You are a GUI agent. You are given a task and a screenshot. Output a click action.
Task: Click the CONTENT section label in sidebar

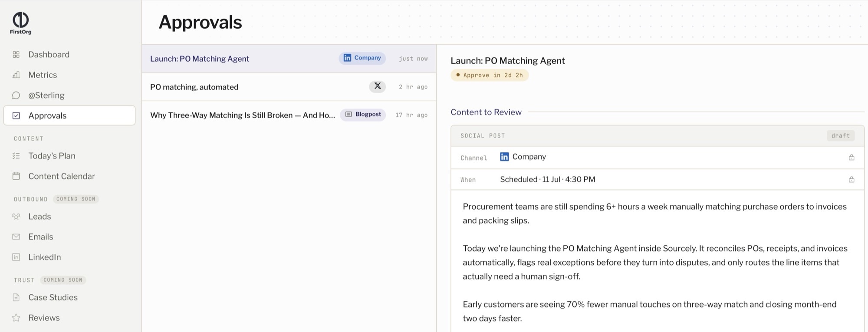(29, 139)
